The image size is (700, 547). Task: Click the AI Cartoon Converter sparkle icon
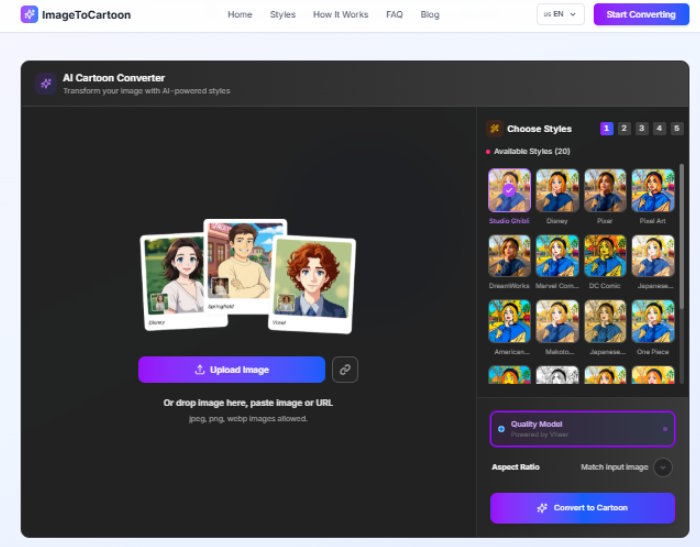pyautogui.click(x=45, y=84)
